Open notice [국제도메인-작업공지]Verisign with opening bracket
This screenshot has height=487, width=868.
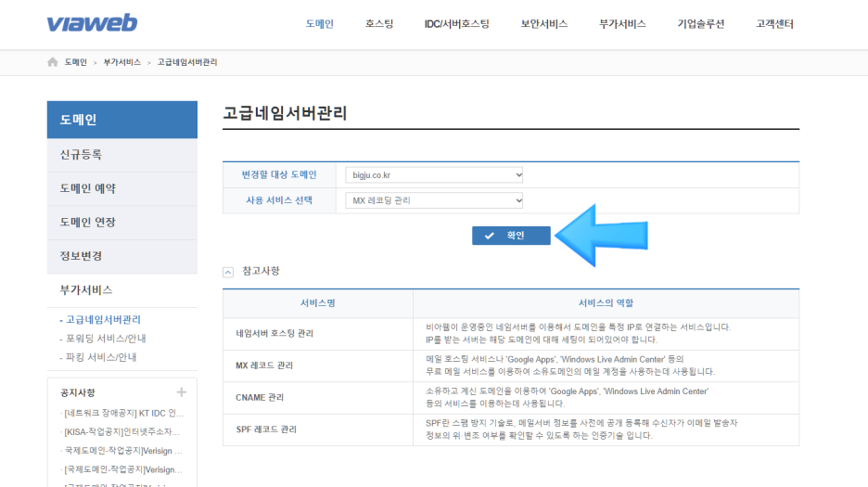[123, 469]
